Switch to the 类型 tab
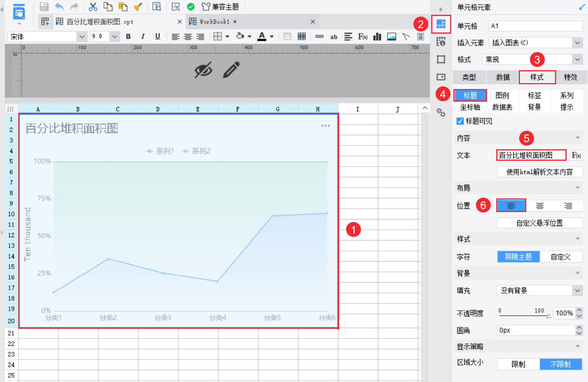 click(x=469, y=77)
